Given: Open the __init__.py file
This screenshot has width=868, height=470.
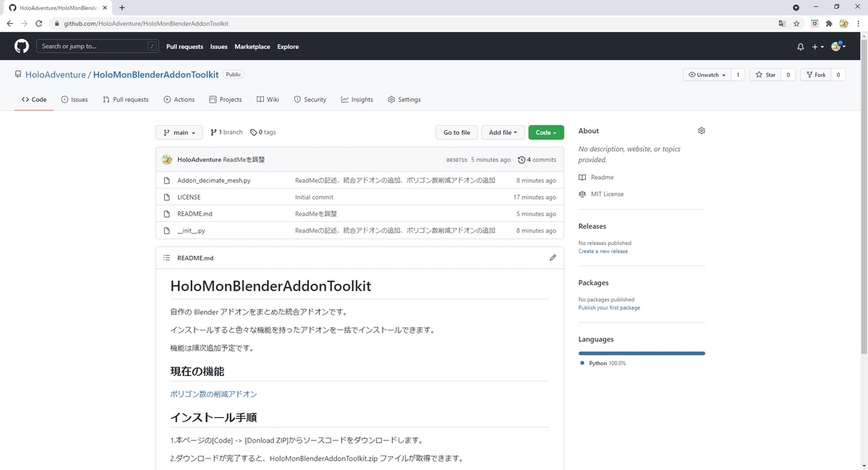Looking at the screenshot, I should pos(191,231).
